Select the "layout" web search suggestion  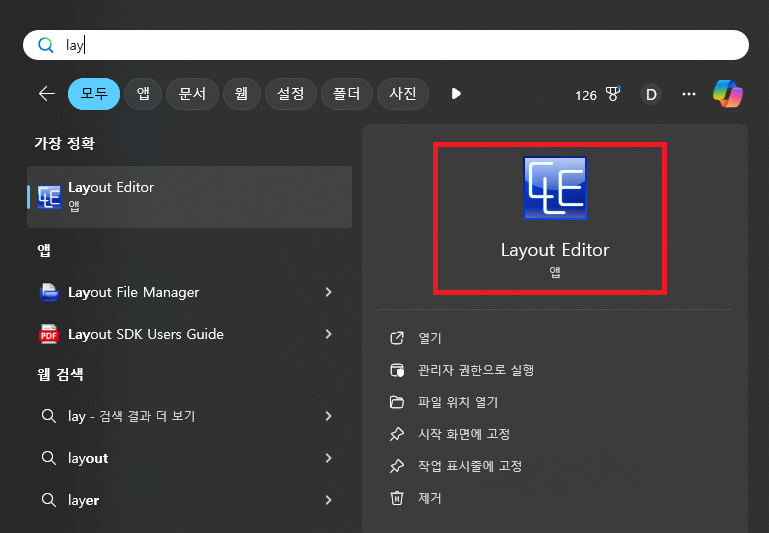[189, 458]
